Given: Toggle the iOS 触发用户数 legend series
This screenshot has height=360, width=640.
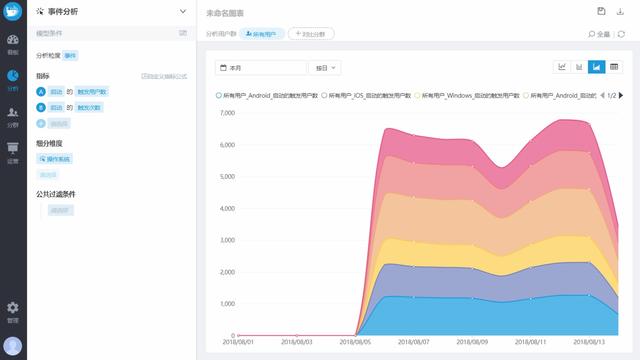Looking at the screenshot, I should pyautogui.click(x=366, y=96).
